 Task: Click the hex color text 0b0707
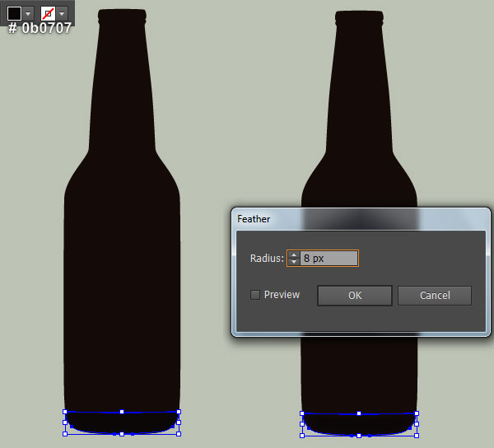click(x=47, y=28)
